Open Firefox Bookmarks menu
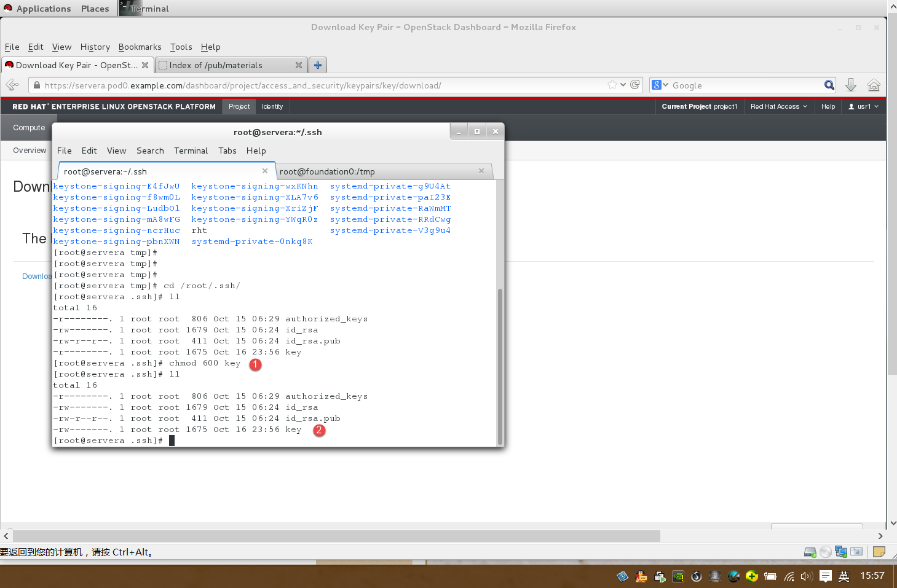 [x=140, y=47]
